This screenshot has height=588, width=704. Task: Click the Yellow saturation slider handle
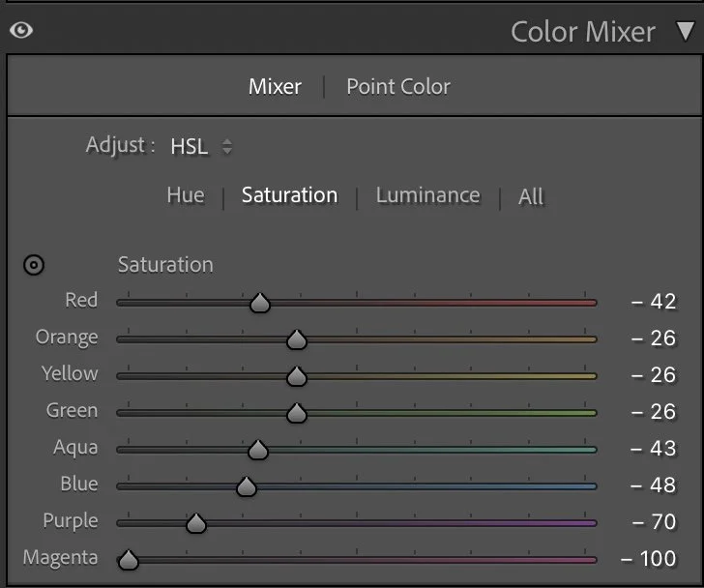click(x=297, y=376)
